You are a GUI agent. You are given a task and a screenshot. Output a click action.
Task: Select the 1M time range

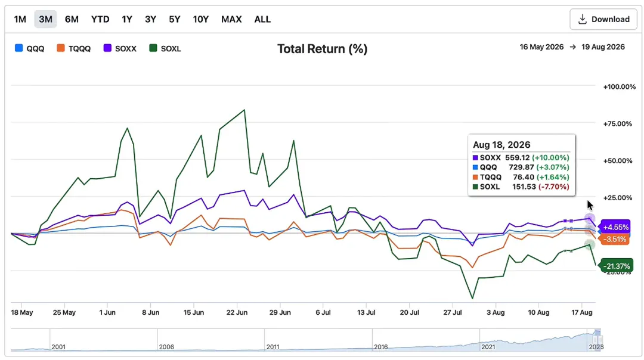point(20,19)
